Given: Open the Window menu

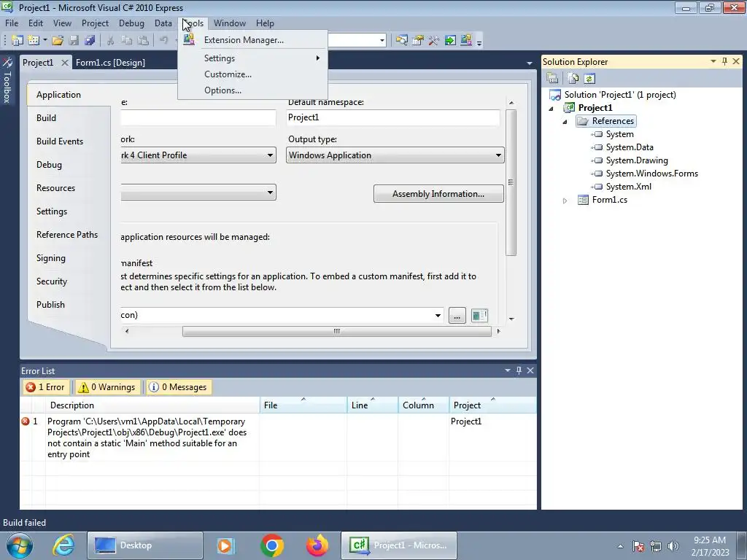Looking at the screenshot, I should 230,23.
